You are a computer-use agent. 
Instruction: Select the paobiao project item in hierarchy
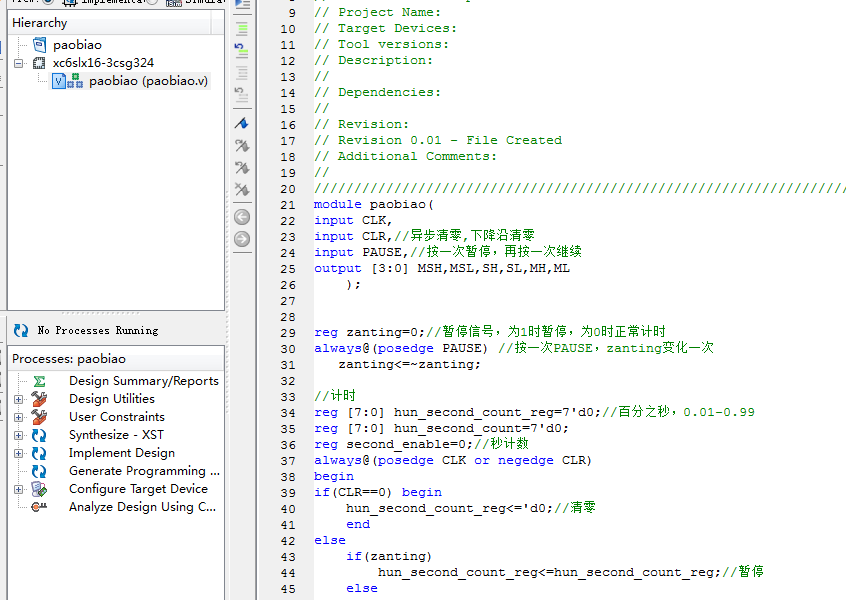(77, 45)
